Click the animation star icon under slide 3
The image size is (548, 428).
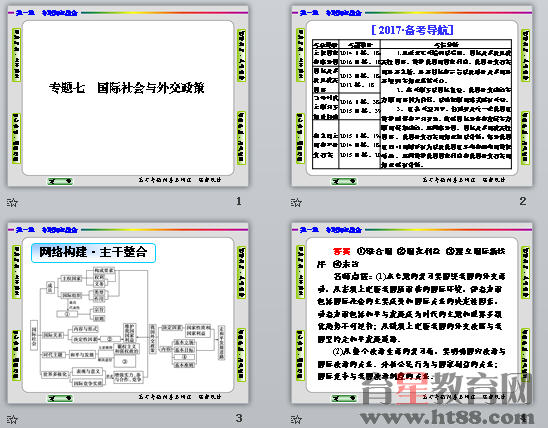(12, 419)
